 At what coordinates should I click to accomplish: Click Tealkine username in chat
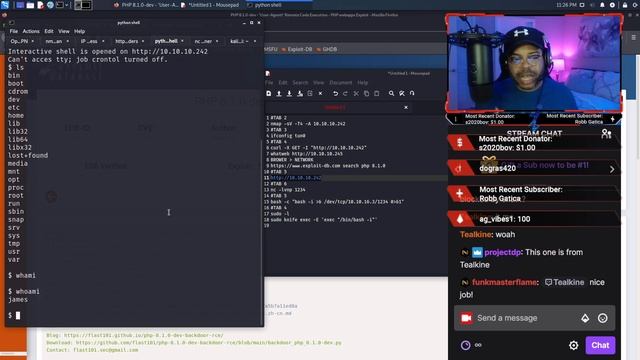click(476, 235)
